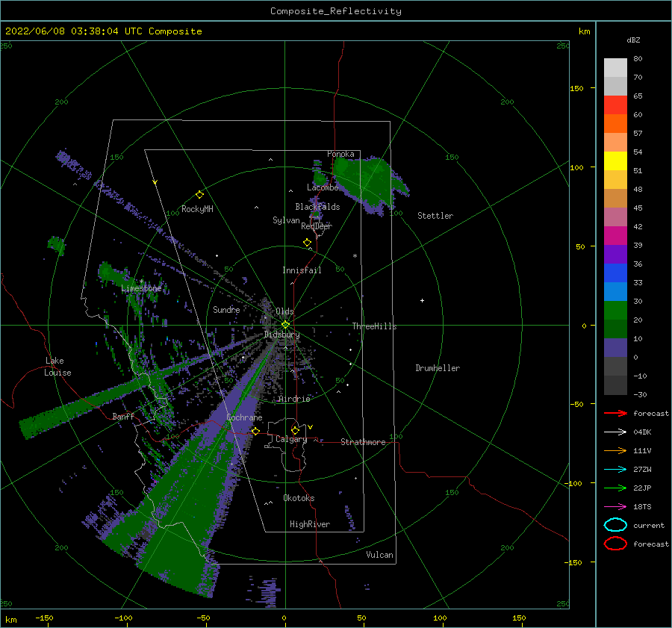Click the Okotoks town label

(x=299, y=498)
